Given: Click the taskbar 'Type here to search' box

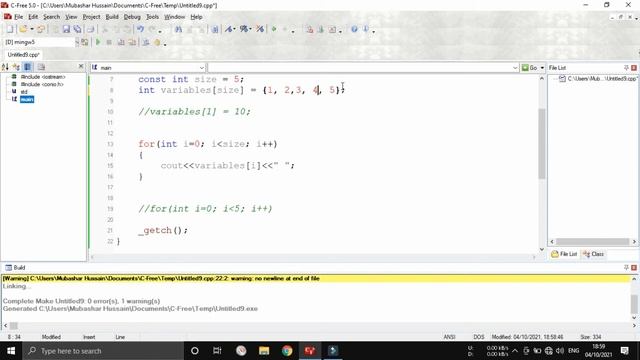Looking at the screenshot, I should (103, 351).
